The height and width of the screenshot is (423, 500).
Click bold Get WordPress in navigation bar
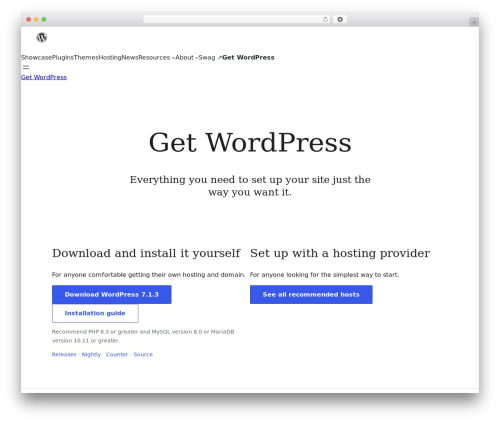pyautogui.click(x=248, y=57)
